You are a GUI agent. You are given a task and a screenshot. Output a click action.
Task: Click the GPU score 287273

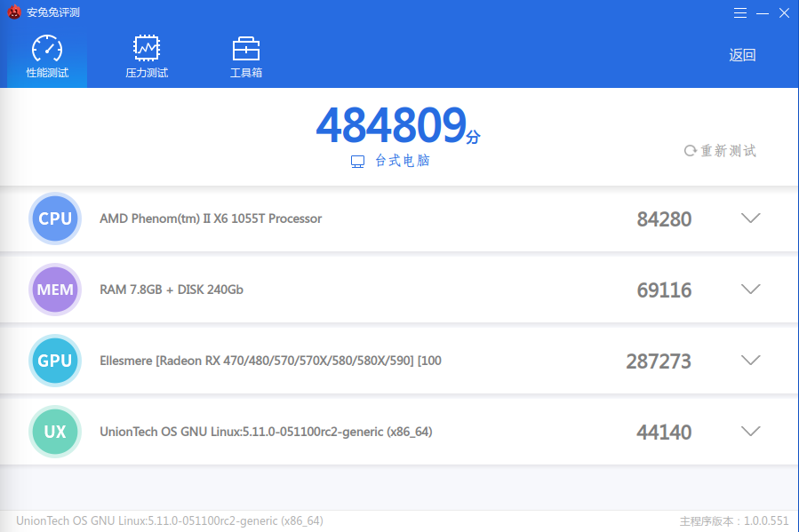tap(659, 361)
